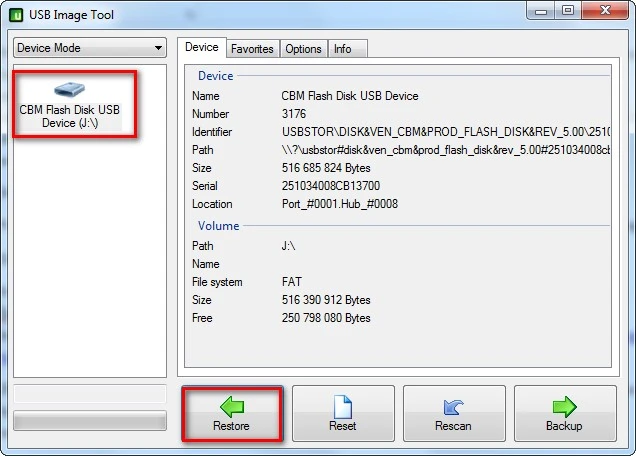
Task: Click the free space 250 798 080 Bytes
Action: tap(326, 318)
